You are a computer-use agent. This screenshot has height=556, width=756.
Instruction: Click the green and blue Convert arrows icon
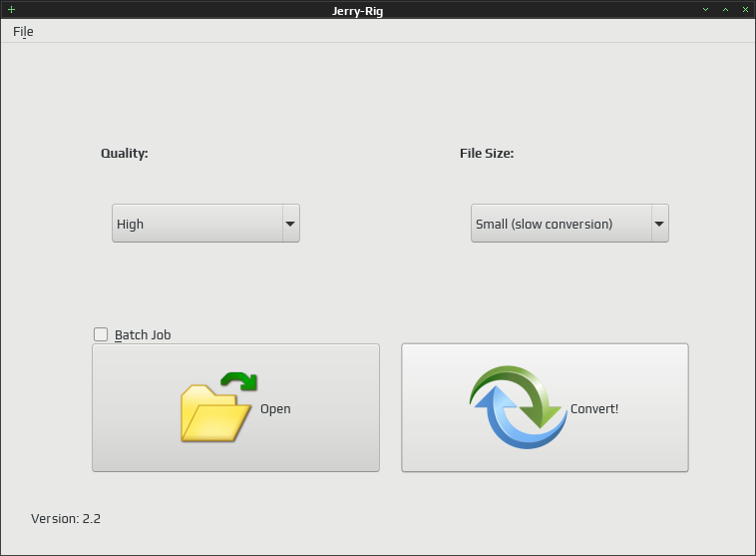pos(519,407)
